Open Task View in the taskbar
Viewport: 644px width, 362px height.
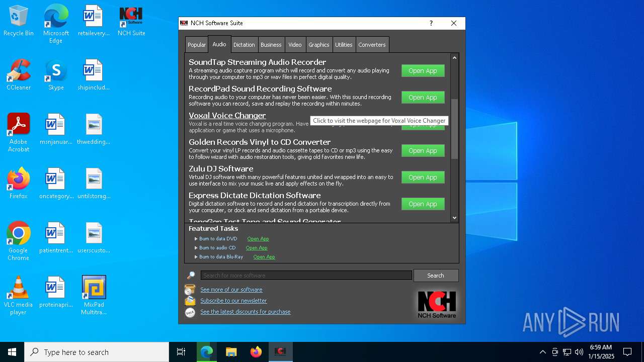click(181, 352)
